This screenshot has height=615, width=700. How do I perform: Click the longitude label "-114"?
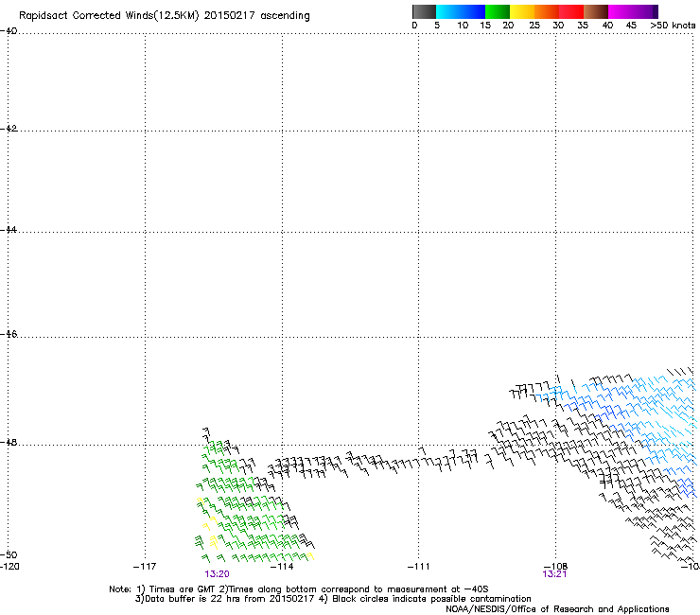coord(282,567)
